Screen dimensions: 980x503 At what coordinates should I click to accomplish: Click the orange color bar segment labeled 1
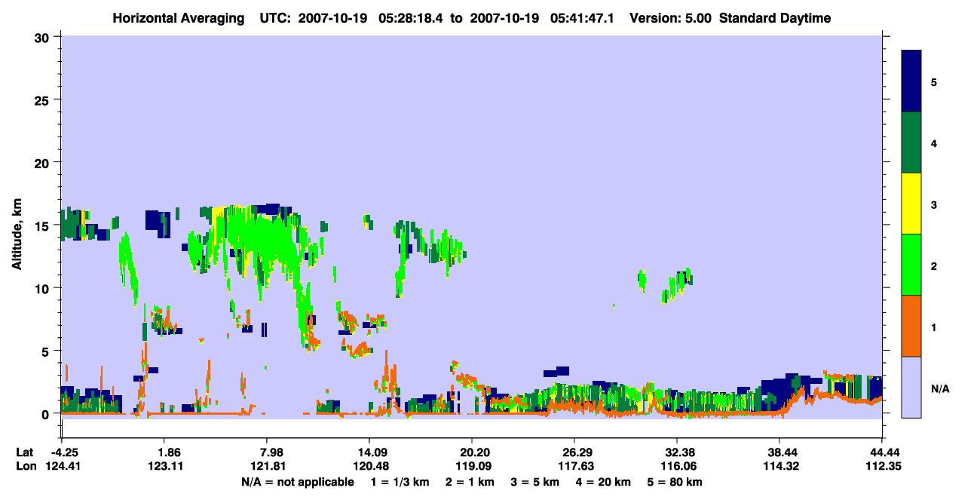(x=911, y=326)
